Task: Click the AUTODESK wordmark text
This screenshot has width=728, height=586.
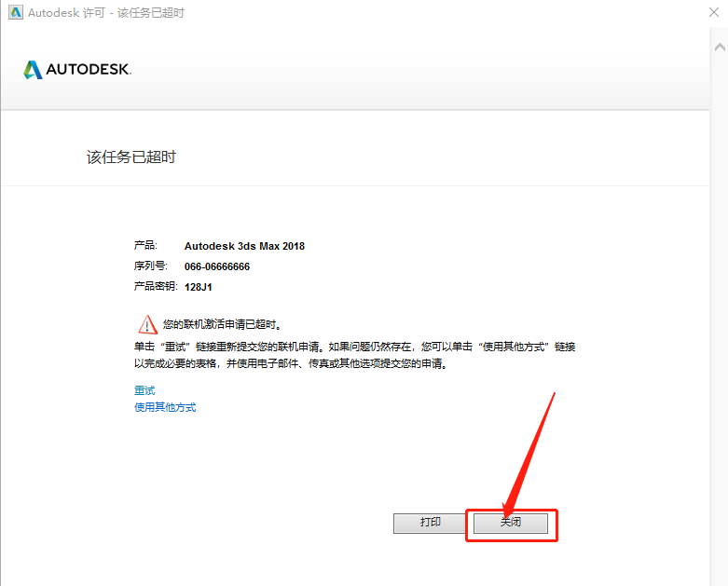Action: tap(89, 70)
